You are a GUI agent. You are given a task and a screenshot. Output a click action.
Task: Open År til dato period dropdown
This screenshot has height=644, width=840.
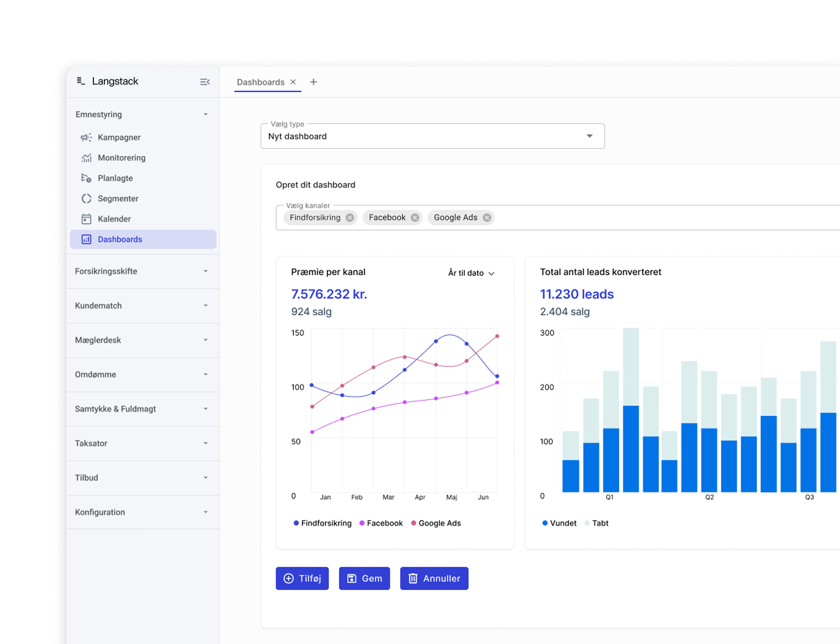coord(471,273)
